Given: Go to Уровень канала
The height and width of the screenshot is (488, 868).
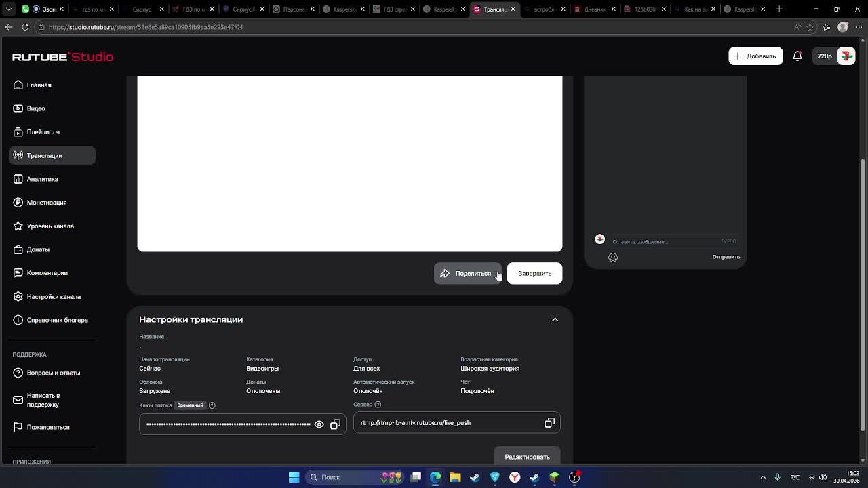Looking at the screenshot, I should click(52, 226).
